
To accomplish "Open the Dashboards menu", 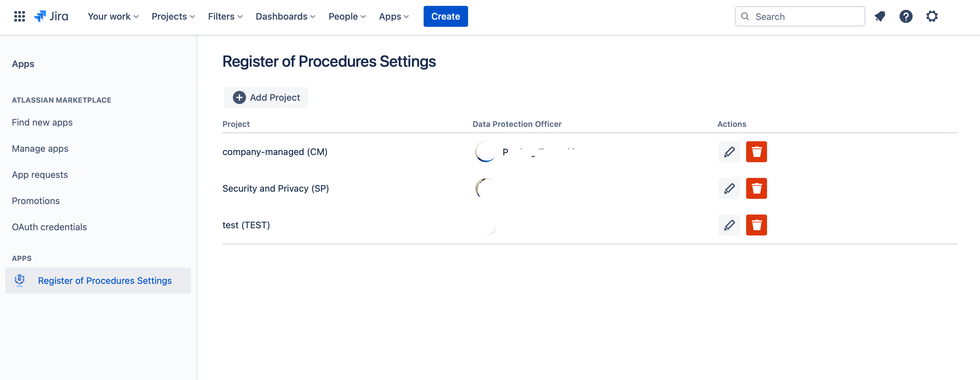I will pyautogui.click(x=285, y=16).
